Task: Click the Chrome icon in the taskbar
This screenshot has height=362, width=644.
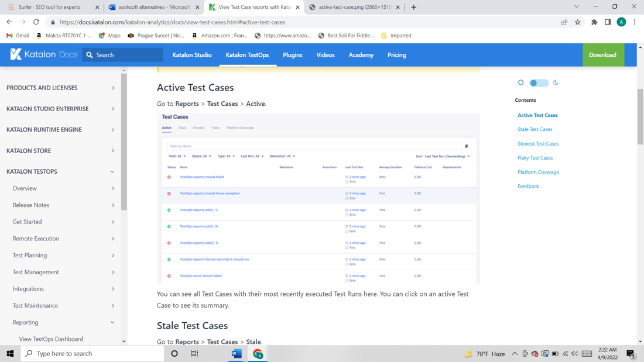Action: (258, 353)
